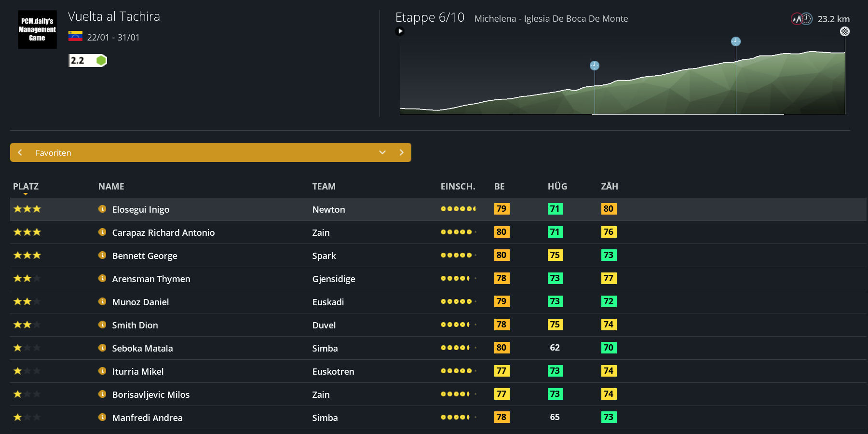Sort by the NAME column header

click(111, 187)
